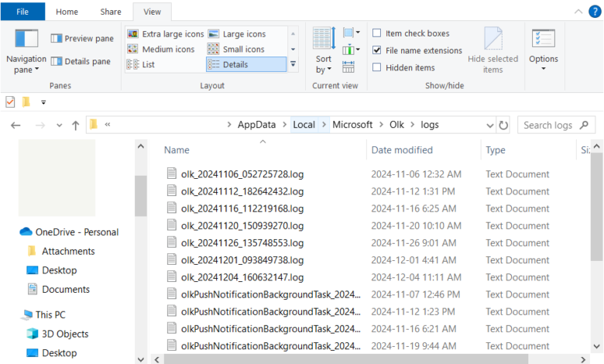Open the Help question mark icon

coord(595,12)
